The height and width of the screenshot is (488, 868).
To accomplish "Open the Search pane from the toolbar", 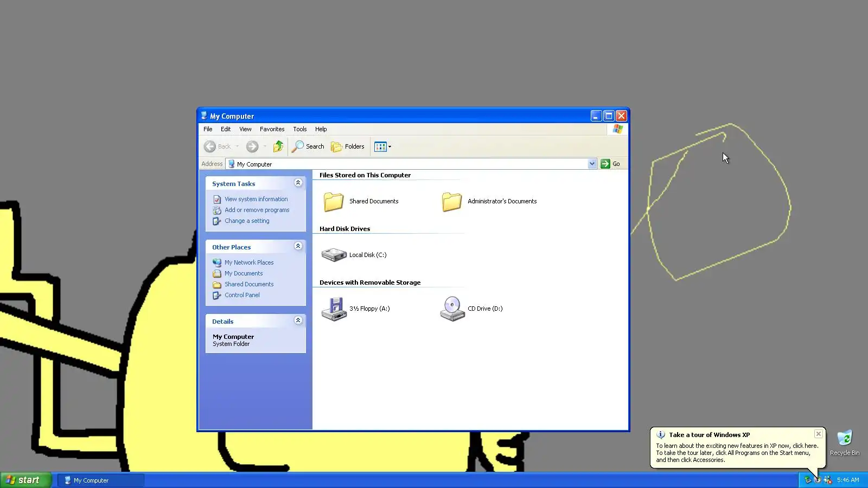I will click(x=308, y=146).
